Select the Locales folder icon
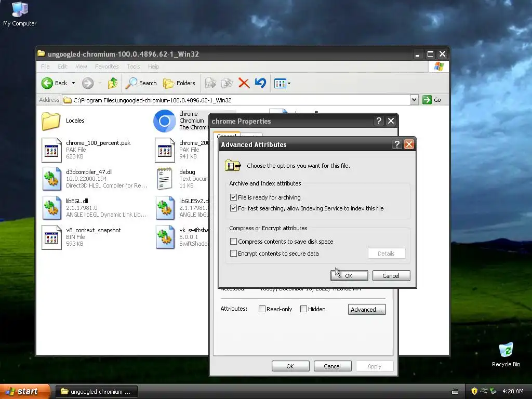The height and width of the screenshot is (399, 532). [x=51, y=121]
